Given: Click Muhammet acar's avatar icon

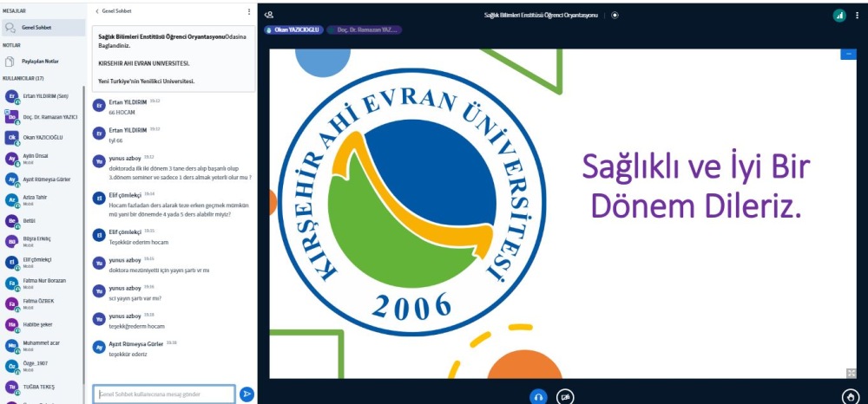Looking at the screenshot, I should [11, 345].
